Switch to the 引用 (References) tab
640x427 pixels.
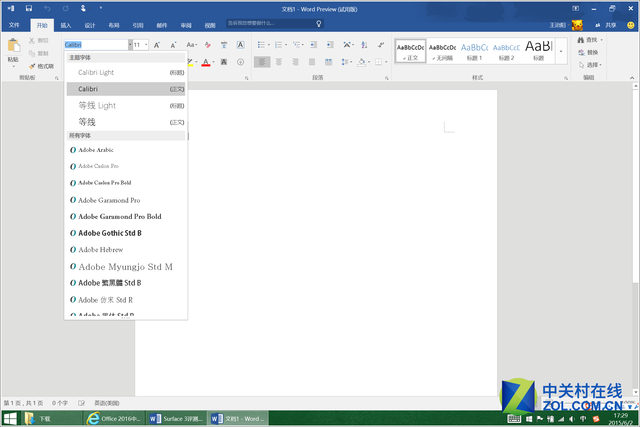point(138,25)
